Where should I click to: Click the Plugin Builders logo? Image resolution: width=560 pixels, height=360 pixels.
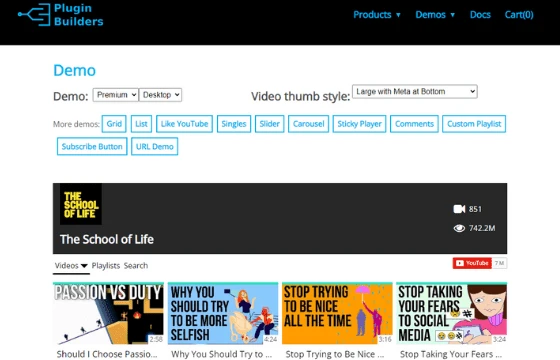60,15
